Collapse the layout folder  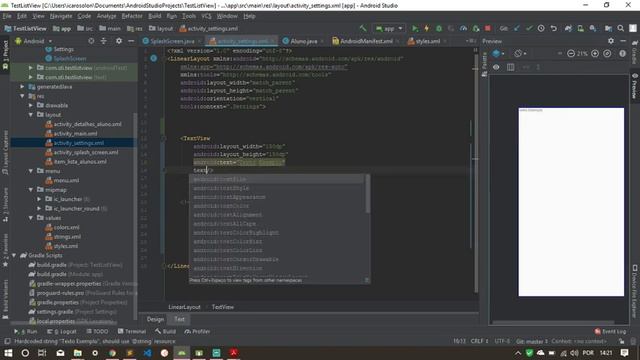[x=31, y=115]
